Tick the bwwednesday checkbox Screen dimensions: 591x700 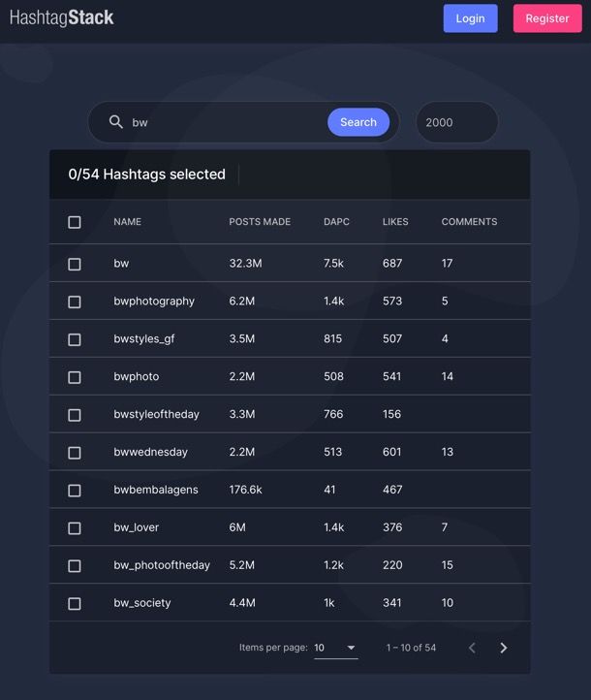[x=75, y=453]
